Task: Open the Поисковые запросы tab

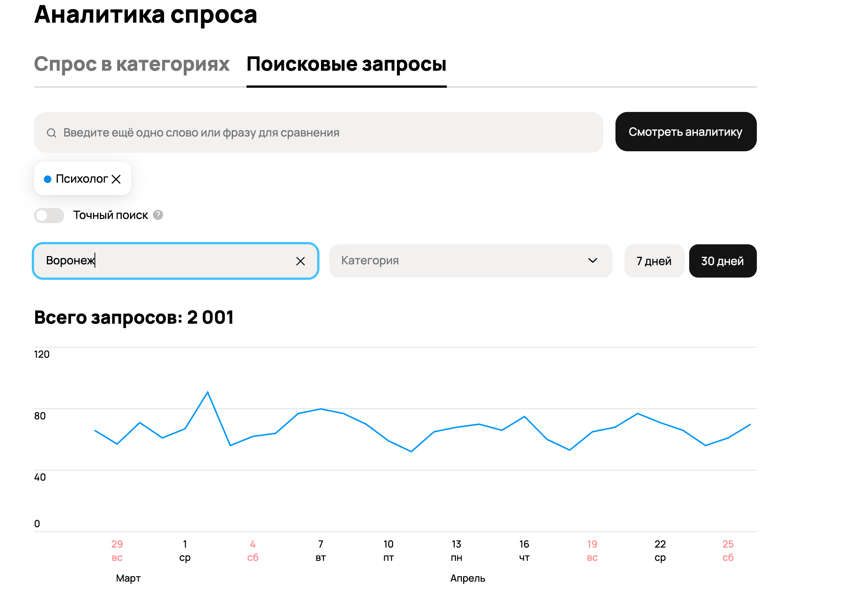Action: click(x=346, y=64)
